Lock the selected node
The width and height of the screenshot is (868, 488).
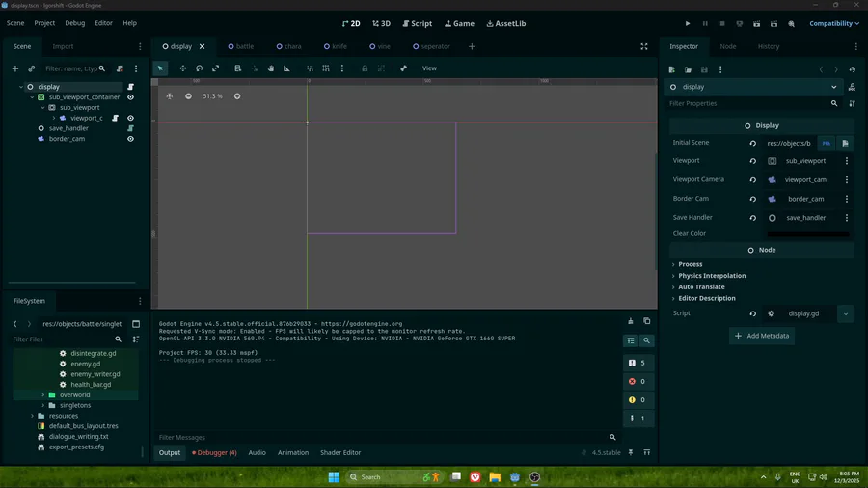(x=365, y=68)
